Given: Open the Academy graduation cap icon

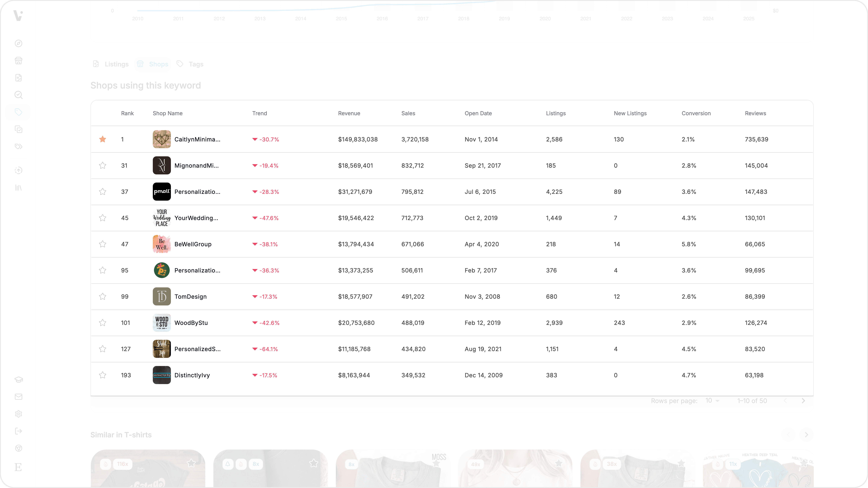Looking at the screenshot, I should click(x=19, y=380).
